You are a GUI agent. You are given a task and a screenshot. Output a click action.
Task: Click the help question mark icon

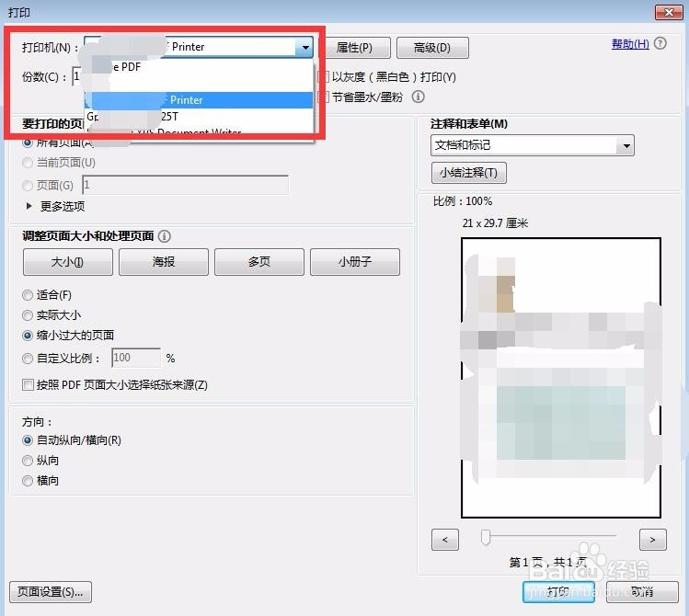(660, 43)
